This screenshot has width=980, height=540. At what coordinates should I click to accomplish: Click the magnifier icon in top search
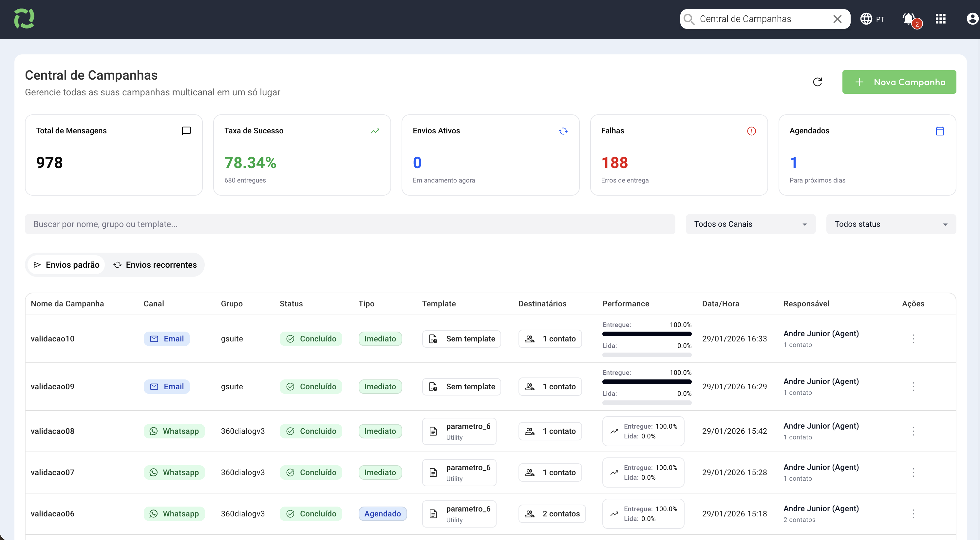coord(689,19)
